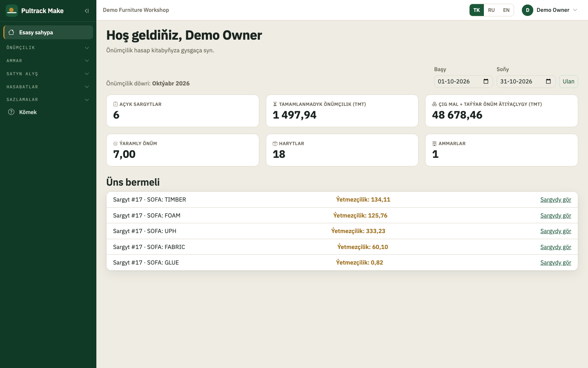588x368 pixels.
Task: Open Sargydy gör link for SOFA: TIMBER
Action: tap(556, 200)
